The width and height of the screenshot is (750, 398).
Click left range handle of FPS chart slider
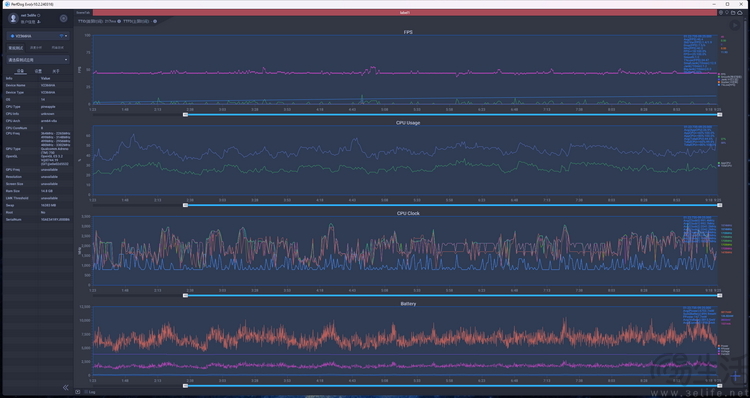185,115
